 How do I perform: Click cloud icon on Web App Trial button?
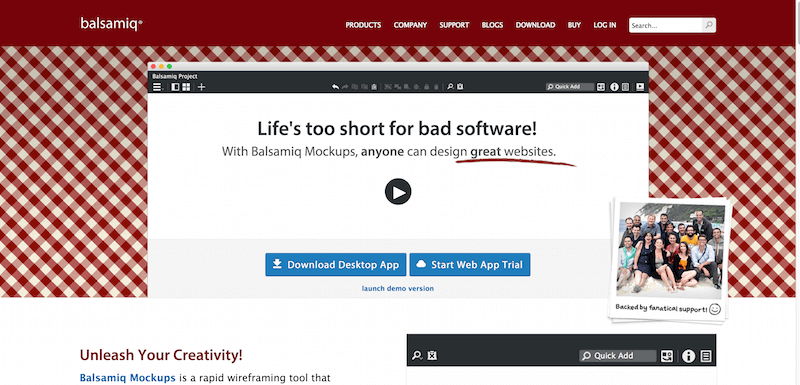tap(421, 264)
